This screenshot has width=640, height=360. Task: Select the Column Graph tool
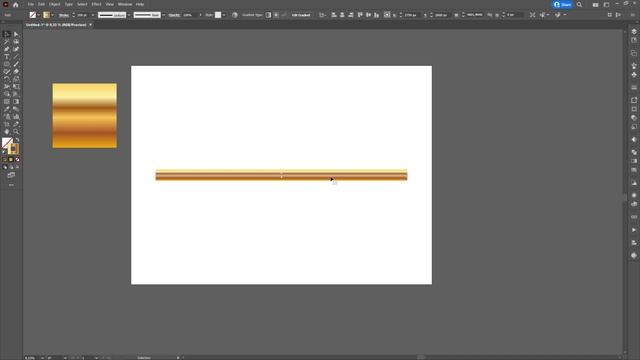coord(16,116)
